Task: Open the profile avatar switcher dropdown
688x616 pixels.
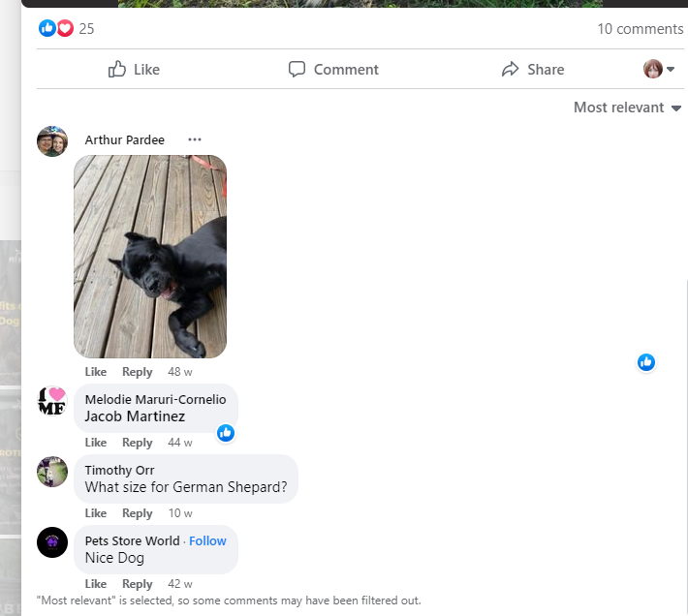Action: click(659, 69)
